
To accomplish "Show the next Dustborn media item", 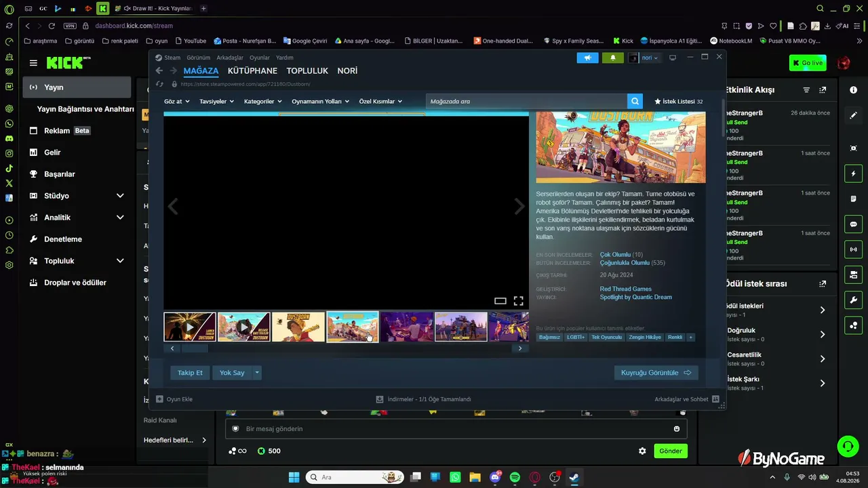I will pos(519,207).
